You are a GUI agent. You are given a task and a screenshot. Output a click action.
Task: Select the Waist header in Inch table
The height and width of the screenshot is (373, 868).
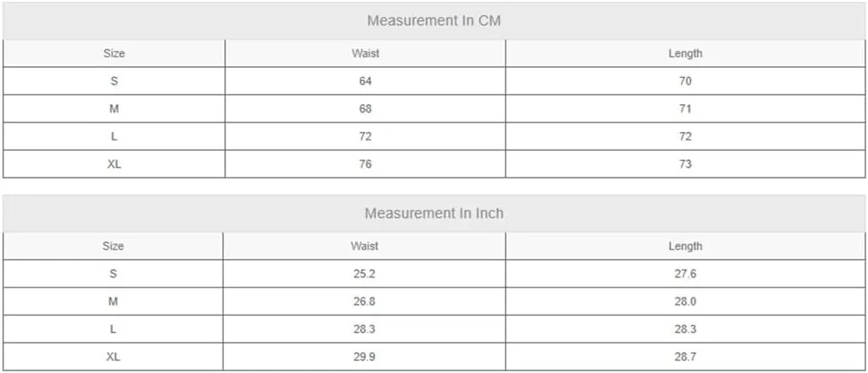pyautogui.click(x=364, y=246)
